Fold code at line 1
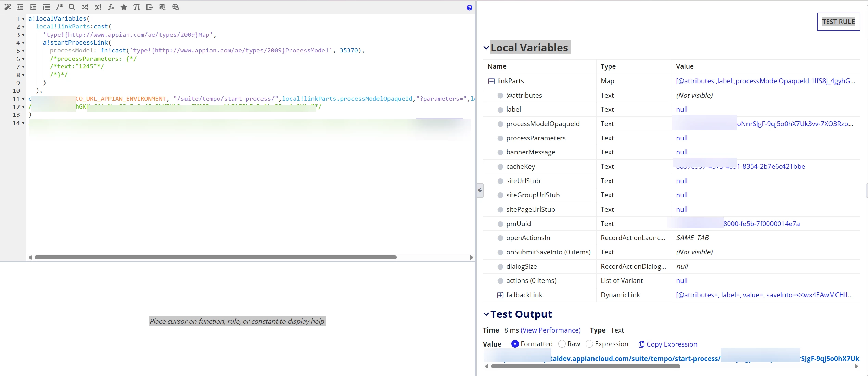This screenshot has width=868, height=376. [x=23, y=19]
